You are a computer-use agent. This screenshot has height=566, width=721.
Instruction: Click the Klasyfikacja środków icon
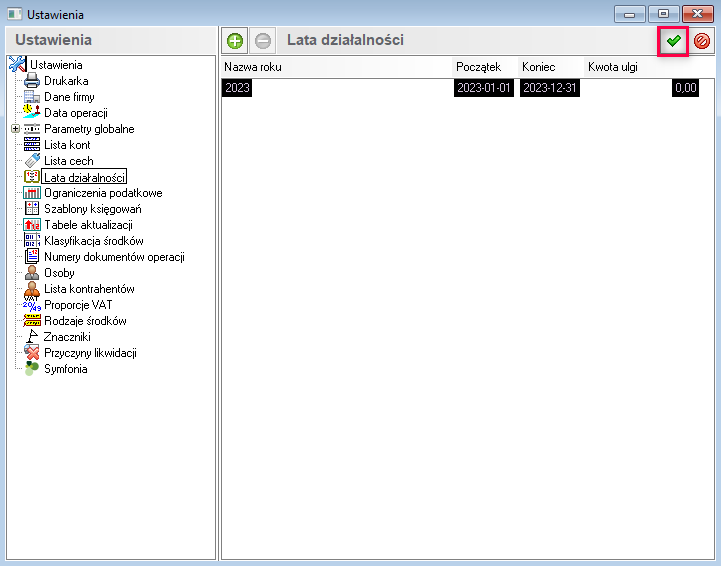coord(32,240)
